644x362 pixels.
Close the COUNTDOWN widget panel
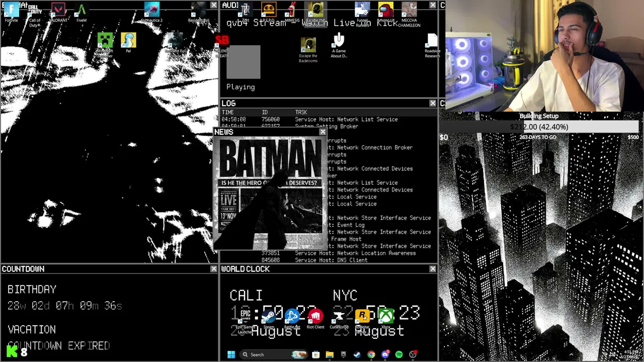(214, 269)
